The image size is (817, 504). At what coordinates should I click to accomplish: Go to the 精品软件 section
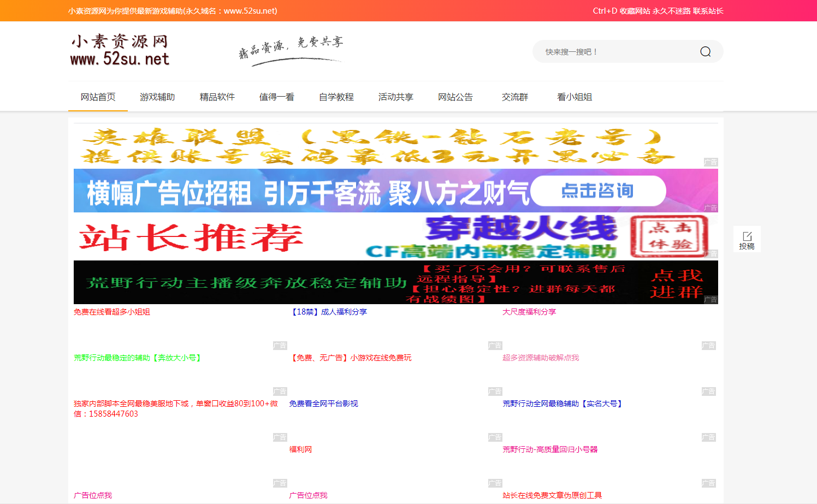click(217, 97)
